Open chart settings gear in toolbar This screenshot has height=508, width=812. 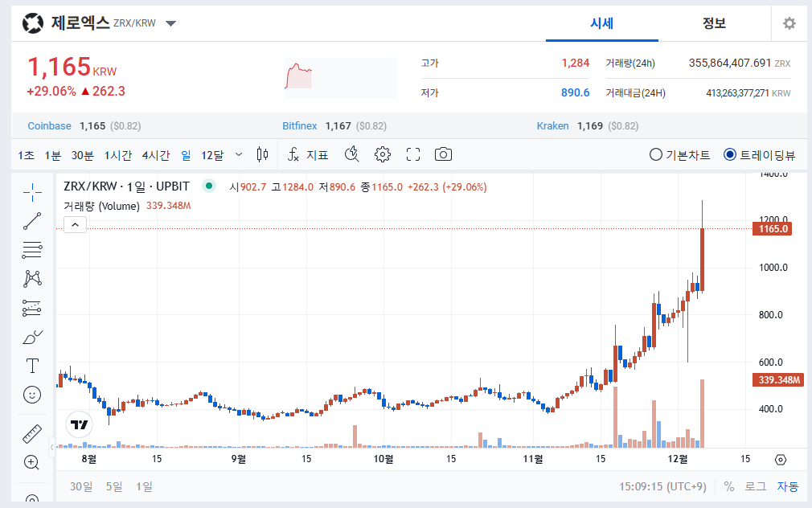tap(383, 154)
